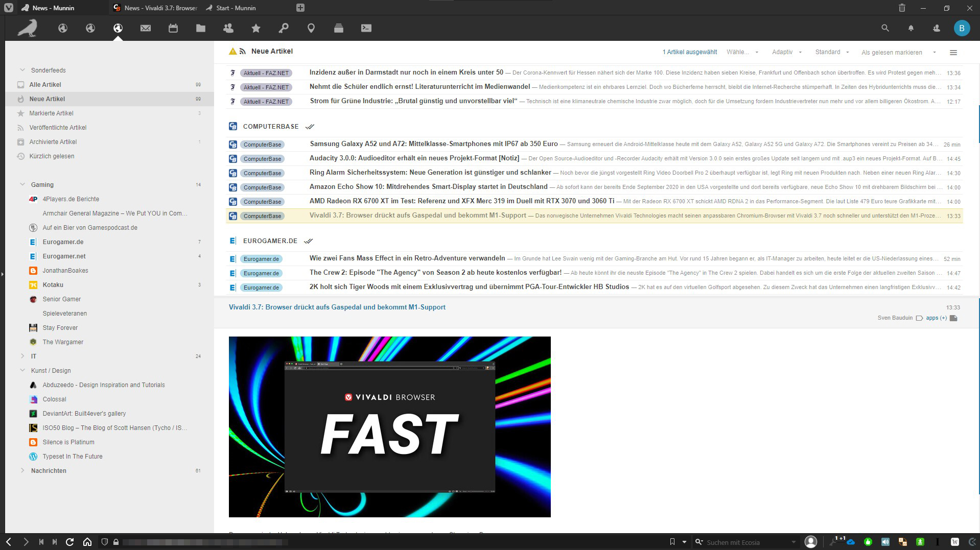The image size is (980, 550).
Task: Click the Munnin raven logo
Action: pos(28,28)
